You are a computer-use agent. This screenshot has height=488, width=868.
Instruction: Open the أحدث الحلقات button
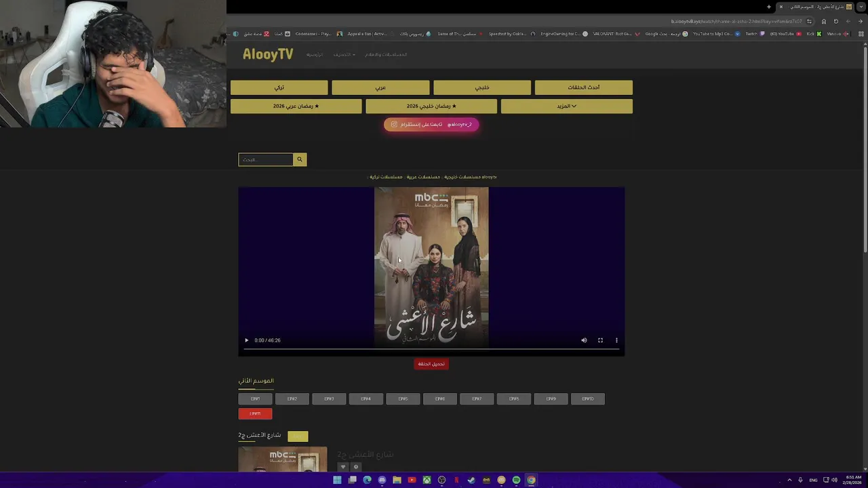pyautogui.click(x=584, y=87)
